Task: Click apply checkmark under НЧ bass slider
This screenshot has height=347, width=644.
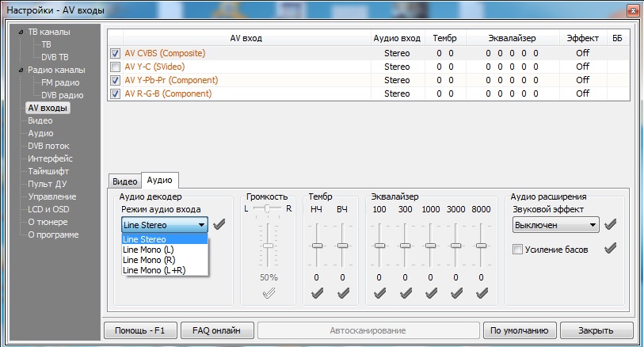Action: 317,294
